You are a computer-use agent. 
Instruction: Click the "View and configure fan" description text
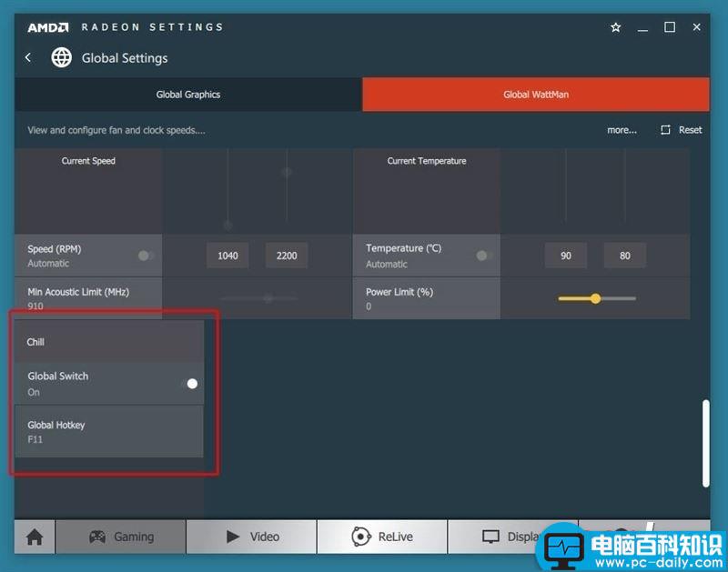[x=116, y=130]
